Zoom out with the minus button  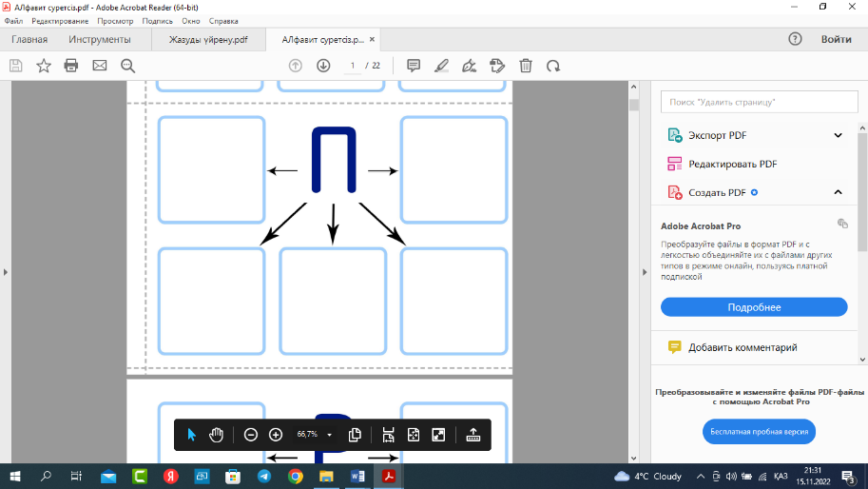(251, 435)
